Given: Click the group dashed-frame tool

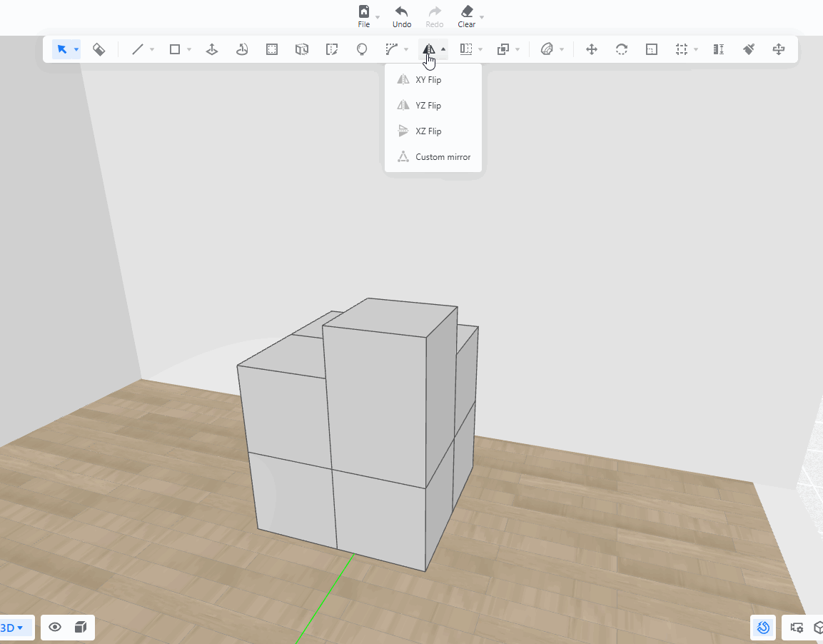Looking at the screenshot, I should pos(681,49).
